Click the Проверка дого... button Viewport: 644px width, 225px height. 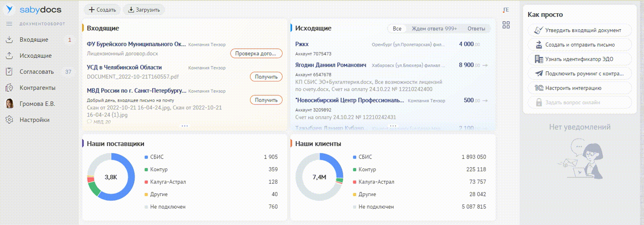coord(256,53)
